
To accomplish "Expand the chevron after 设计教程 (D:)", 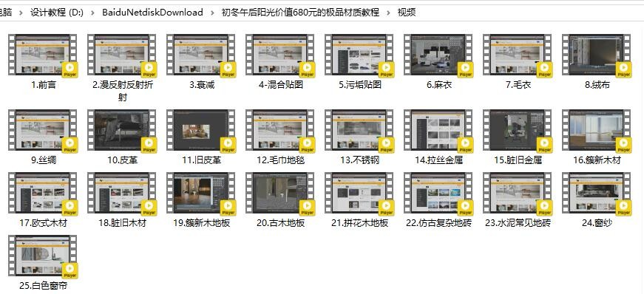I will coord(93,13).
